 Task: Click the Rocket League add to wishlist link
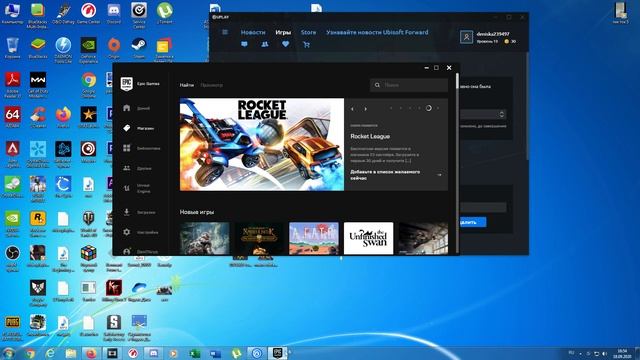pyautogui.click(x=385, y=175)
